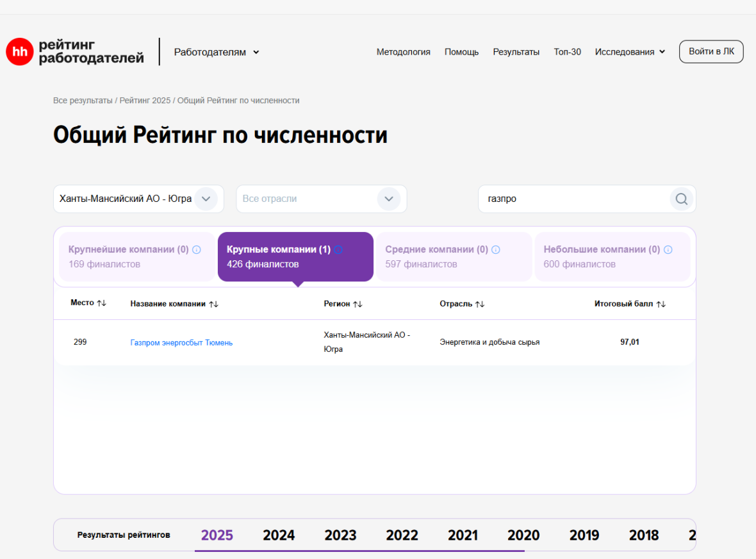Click the search magnifier icon
Image resolution: width=756 pixels, height=559 pixels.
point(681,199)
